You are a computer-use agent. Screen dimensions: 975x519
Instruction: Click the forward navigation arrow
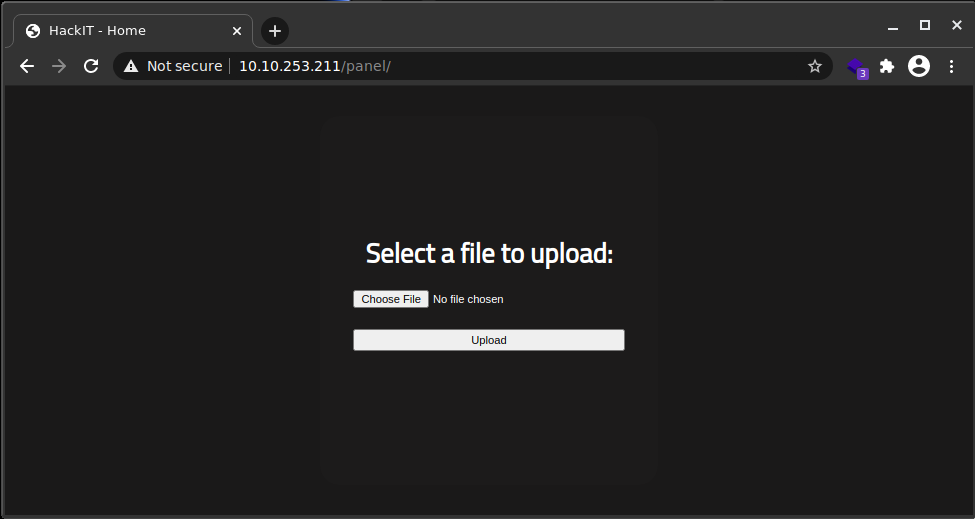(59, 66)
